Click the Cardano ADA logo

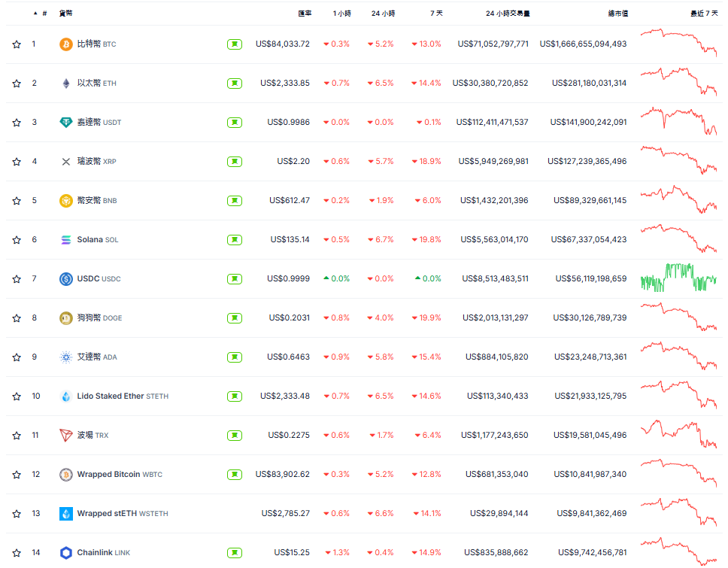coord(66,357)
